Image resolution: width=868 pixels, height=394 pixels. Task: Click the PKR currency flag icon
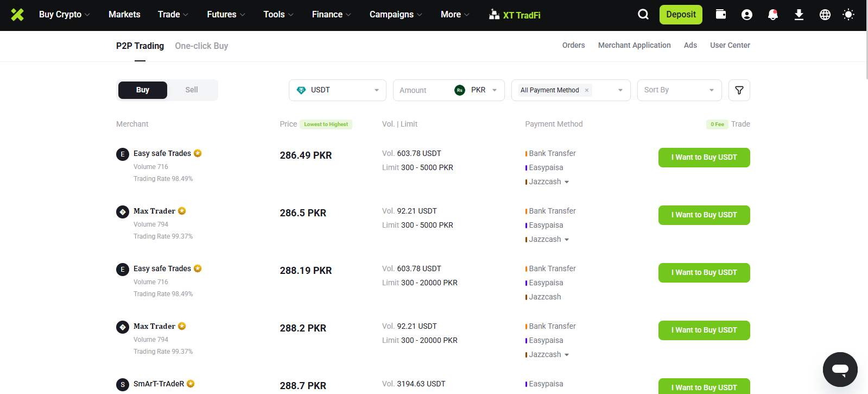[460, 90]
